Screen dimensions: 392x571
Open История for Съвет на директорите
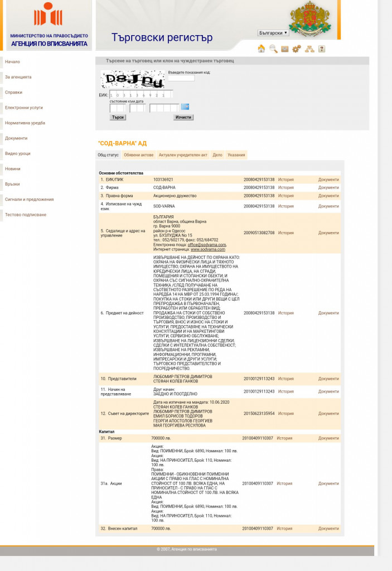click(x=285, y=413)
